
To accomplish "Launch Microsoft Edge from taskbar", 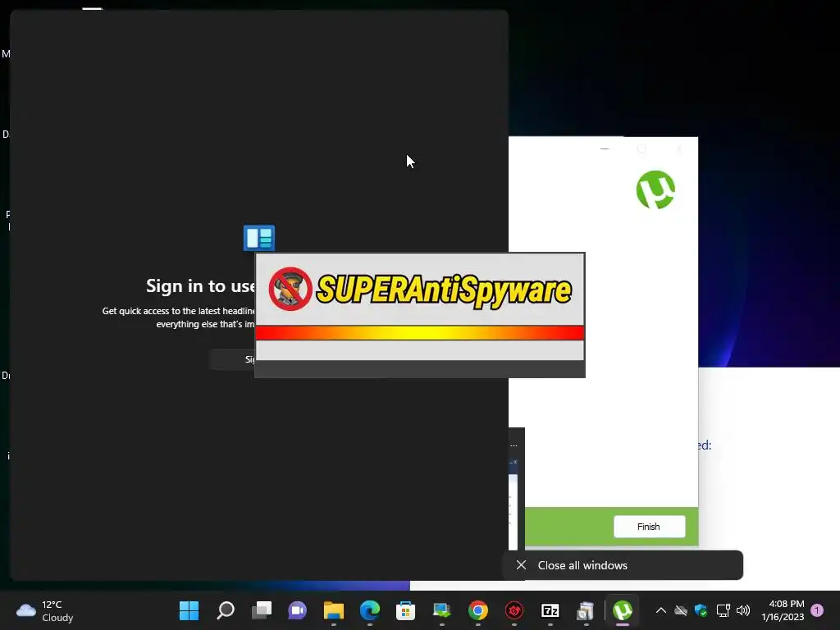I will (x=370, y=610).
